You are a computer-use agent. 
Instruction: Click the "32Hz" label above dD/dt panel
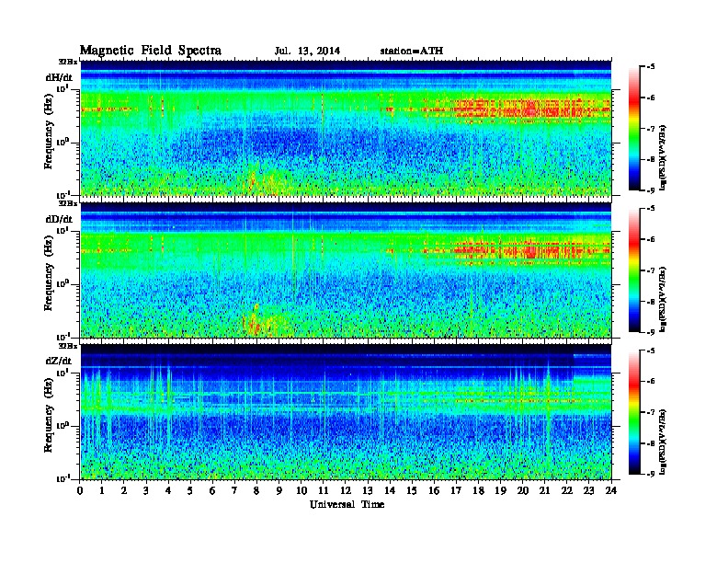(x=68, y=203)
